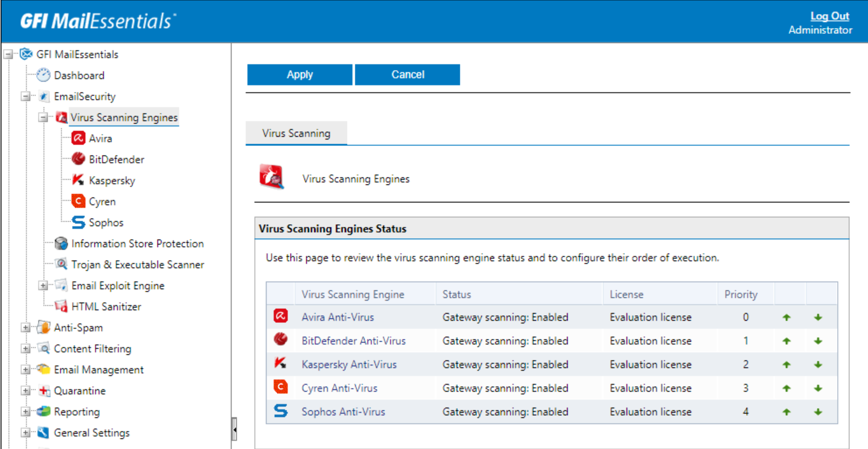Expand the Quarantine tree node

click(26, 391)
